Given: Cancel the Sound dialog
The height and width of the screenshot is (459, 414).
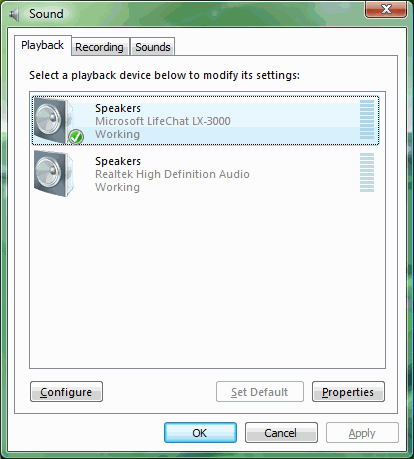Looking at the screenshot, I should point(281,433).
